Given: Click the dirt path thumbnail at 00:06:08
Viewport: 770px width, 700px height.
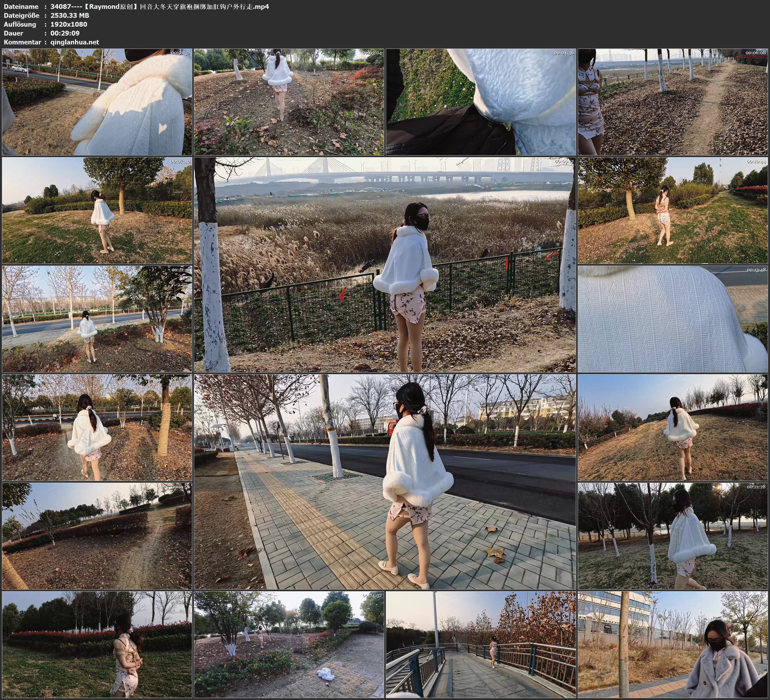Looking at the screenshot, I should point(673,102).
